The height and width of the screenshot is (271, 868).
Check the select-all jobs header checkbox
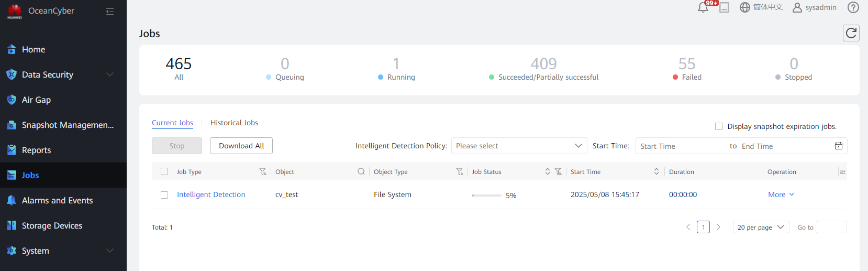click(x=164, y=171)
